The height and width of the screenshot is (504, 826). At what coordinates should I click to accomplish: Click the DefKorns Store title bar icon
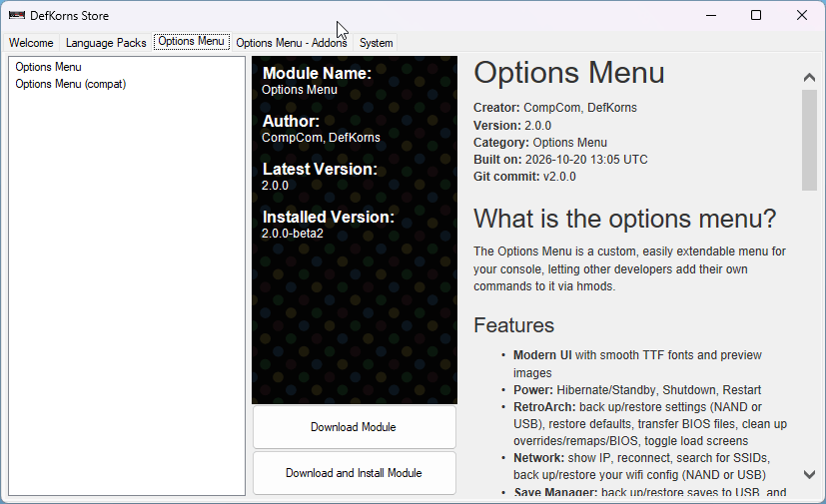click(x=17, y=15)
